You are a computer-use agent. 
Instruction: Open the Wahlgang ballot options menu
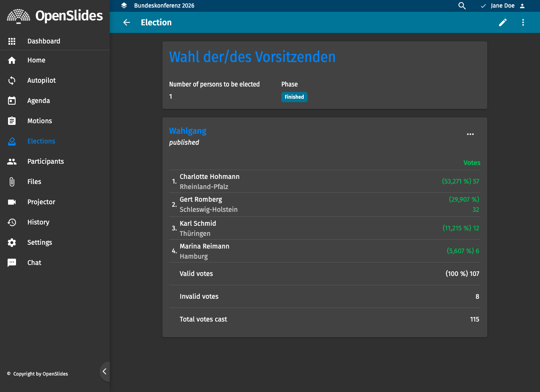pos(470,134)
